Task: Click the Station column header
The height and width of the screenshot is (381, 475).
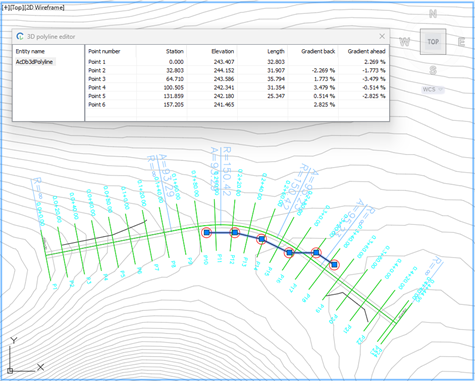Action: (x=175, y=51)
